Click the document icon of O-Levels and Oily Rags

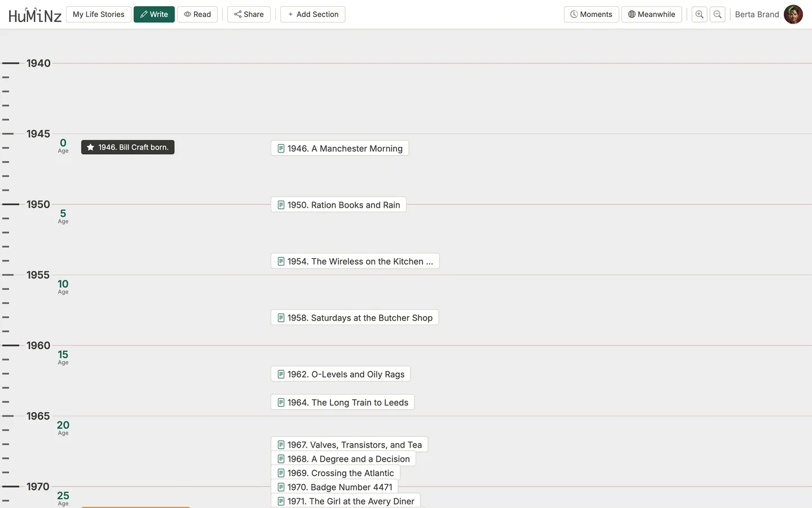(281, 374)
